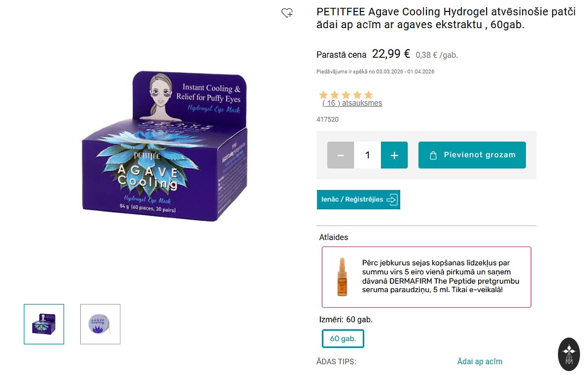Click the shopping bag icon in the cart button
This screenshot has width=588, height=379.
click(x=433, y=155)
